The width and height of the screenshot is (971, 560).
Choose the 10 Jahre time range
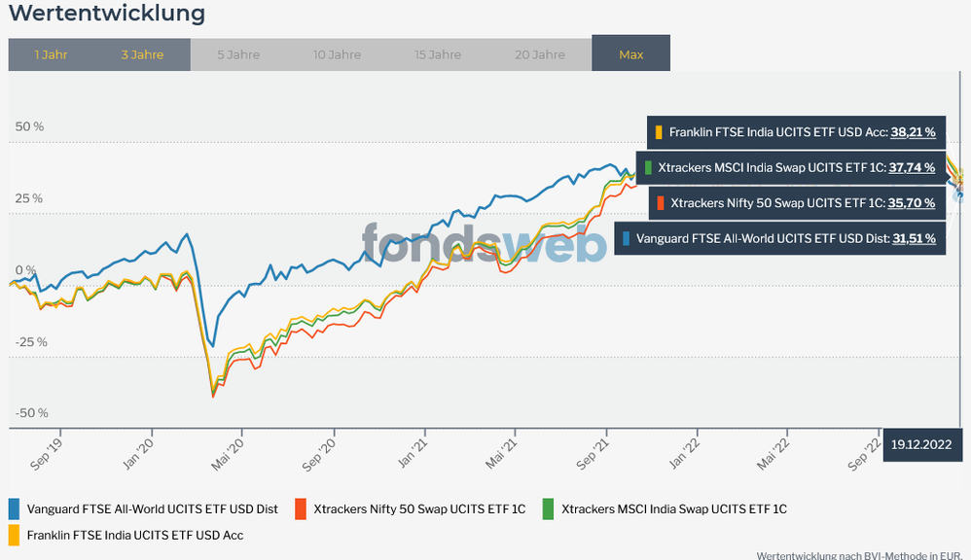(x=337, y=54)
